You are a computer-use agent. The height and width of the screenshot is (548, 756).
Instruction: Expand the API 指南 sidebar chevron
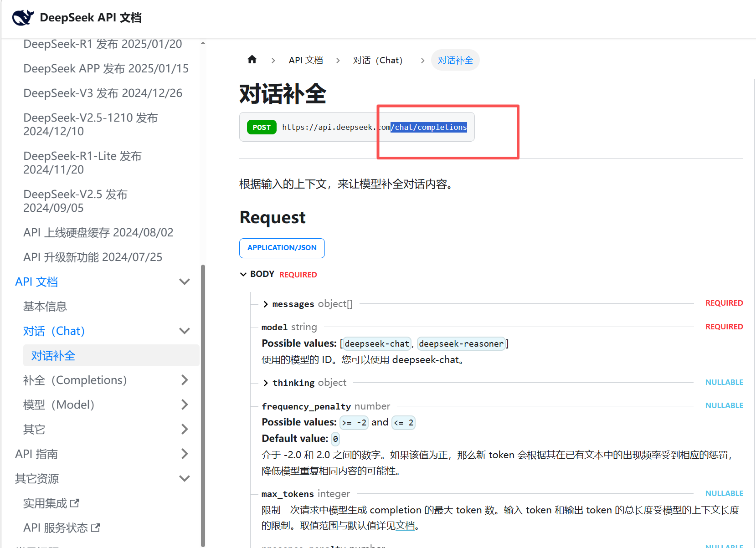click(x=185, y=454)
